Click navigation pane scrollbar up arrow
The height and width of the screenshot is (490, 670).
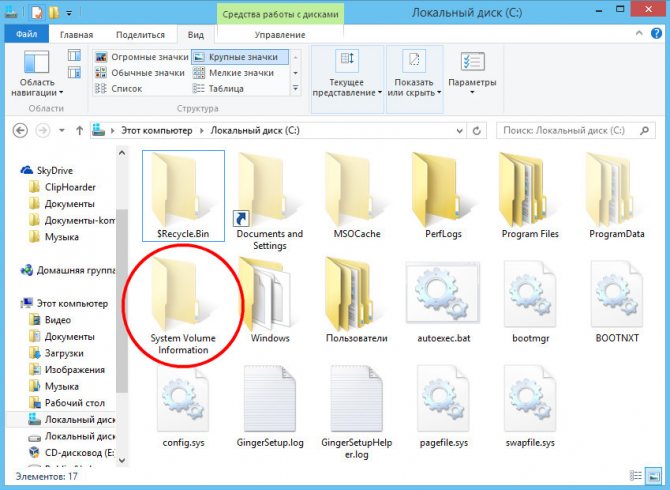point(122,153)
